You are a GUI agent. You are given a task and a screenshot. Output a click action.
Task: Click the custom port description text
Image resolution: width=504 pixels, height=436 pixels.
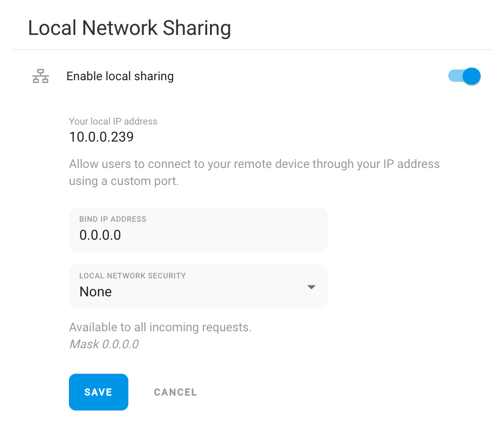click(254, 173)
